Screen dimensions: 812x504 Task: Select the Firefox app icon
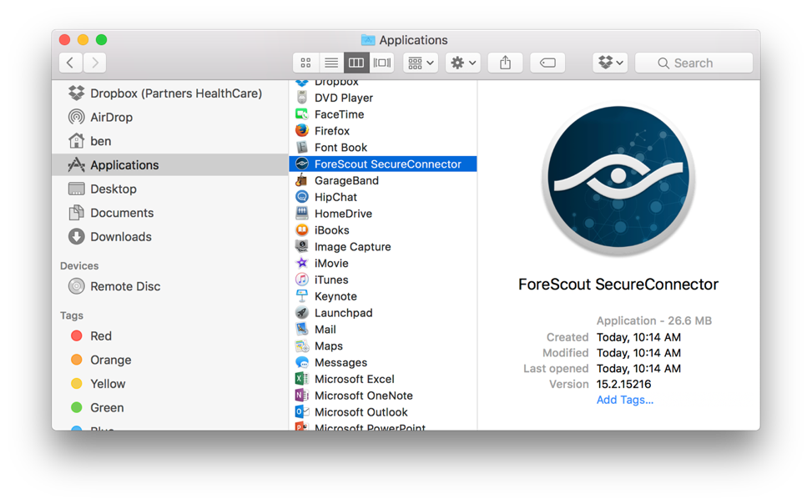coord(302,130)
